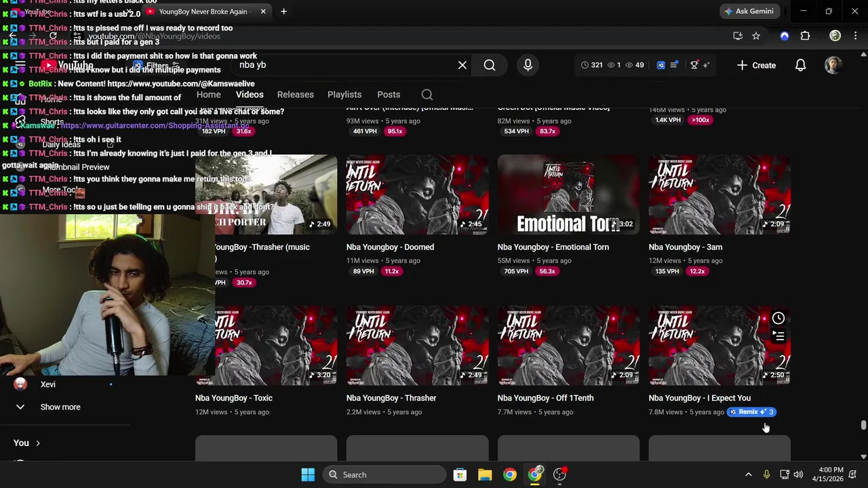The image size is (868, 488).
Task: Click the volume icon in the system tray
Action: coord(798,474)
